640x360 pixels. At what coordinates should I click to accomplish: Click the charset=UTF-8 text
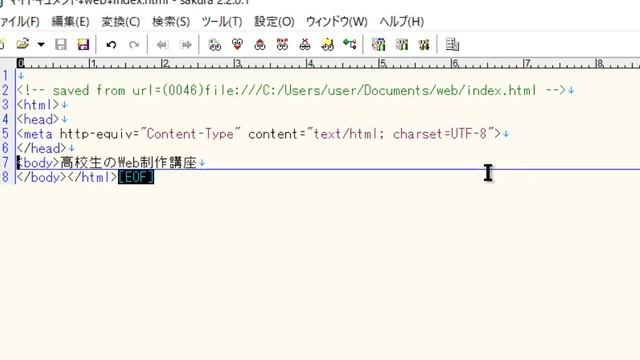click(x=440, y=134)
